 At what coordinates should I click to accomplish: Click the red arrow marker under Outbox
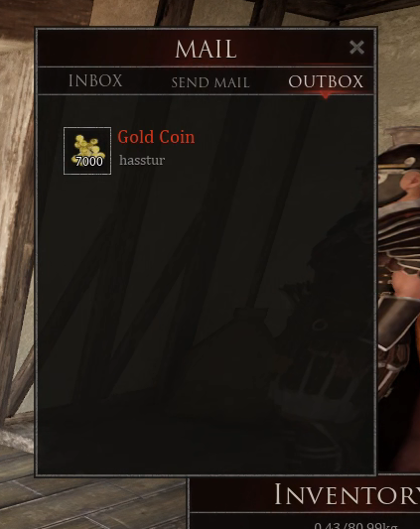pyautogui.click(x=326, y=96)
